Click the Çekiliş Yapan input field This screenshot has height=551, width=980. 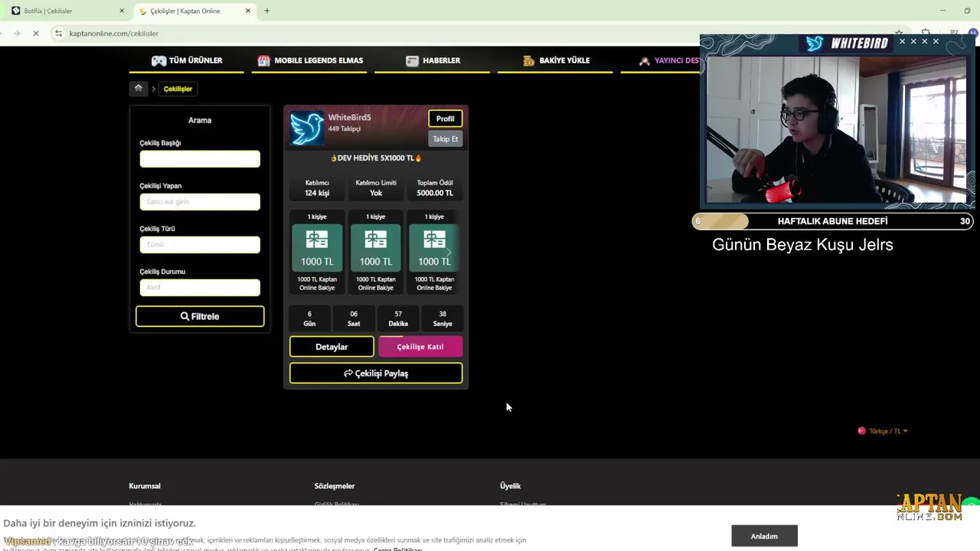tap(200, 202)
